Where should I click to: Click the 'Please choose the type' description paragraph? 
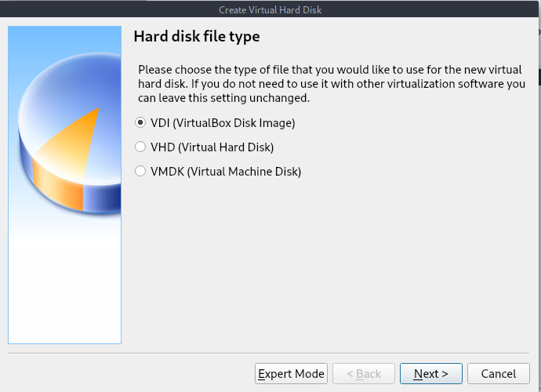click(331, 84)
